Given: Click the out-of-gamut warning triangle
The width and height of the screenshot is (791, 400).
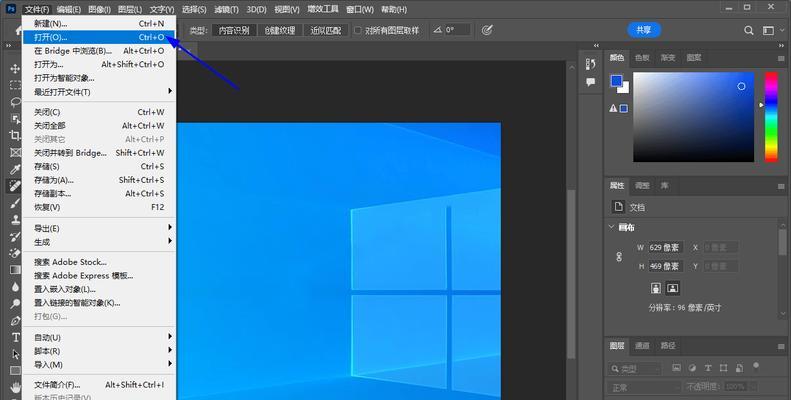Looking at the screenshot, I should 613,108.
